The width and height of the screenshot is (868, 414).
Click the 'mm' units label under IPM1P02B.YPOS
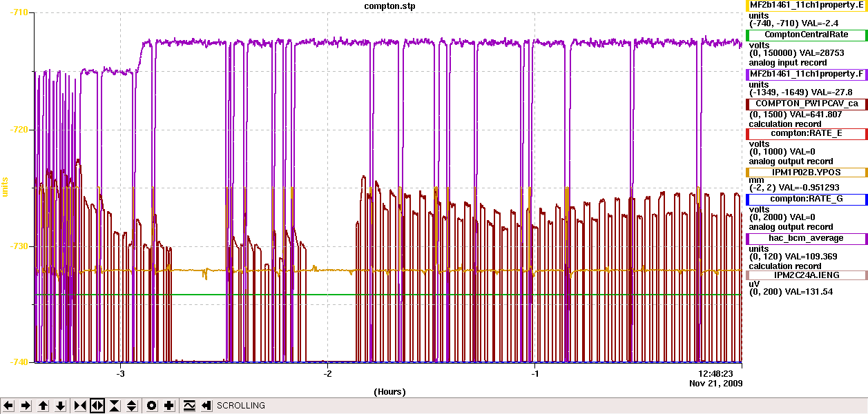pos(755,180)
